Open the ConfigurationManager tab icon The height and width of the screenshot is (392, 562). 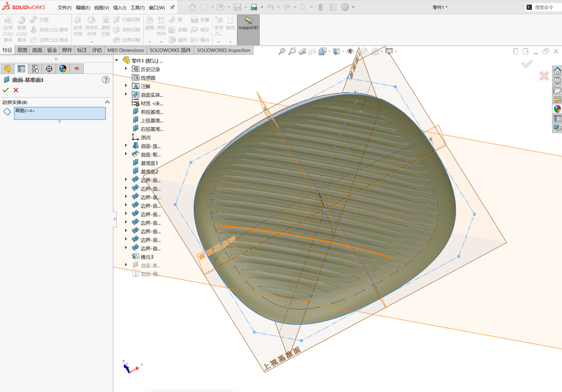pos(35,69)
